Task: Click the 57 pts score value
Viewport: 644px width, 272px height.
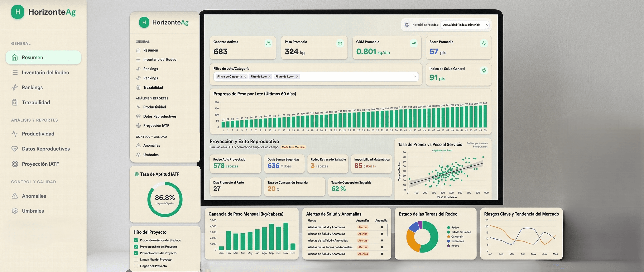Action: tap(438, 52)
